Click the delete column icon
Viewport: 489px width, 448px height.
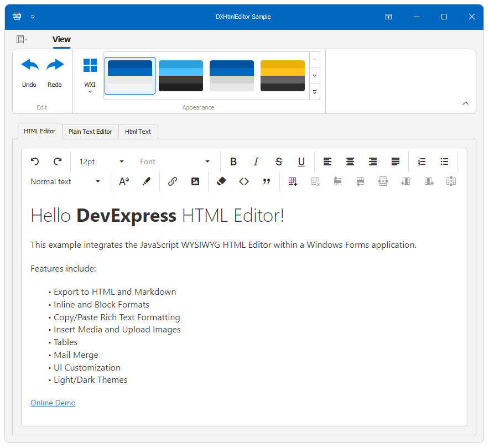[x=451, y=181]
